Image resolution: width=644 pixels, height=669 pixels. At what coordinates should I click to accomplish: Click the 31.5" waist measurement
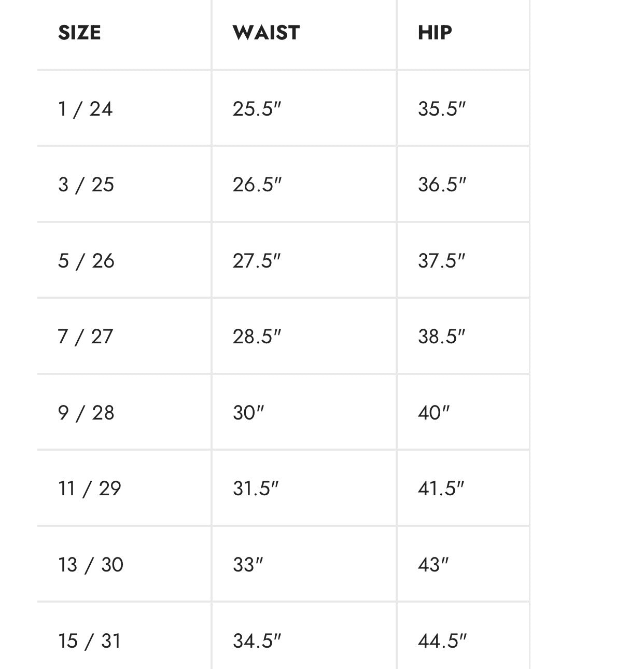[x=256, y=489]
